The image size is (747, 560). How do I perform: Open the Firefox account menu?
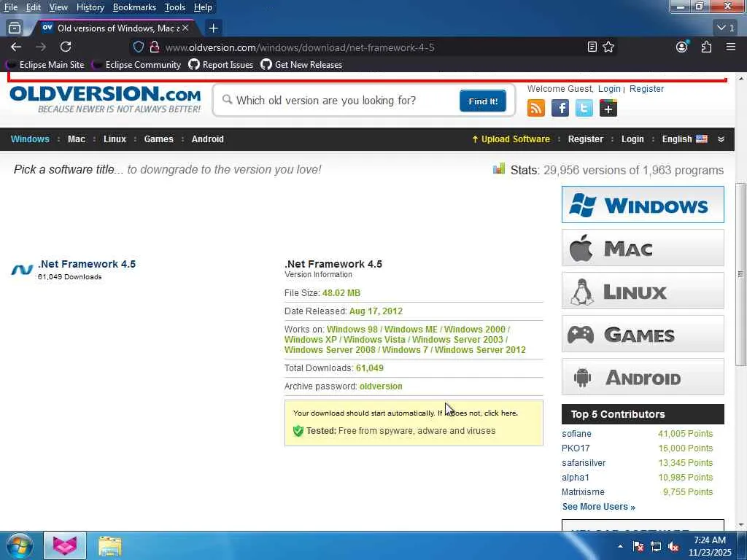pos(682,47)
